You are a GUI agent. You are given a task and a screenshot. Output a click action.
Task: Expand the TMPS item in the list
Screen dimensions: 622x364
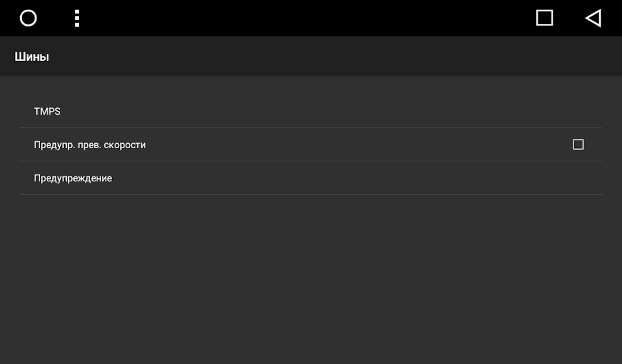(311, 111)
